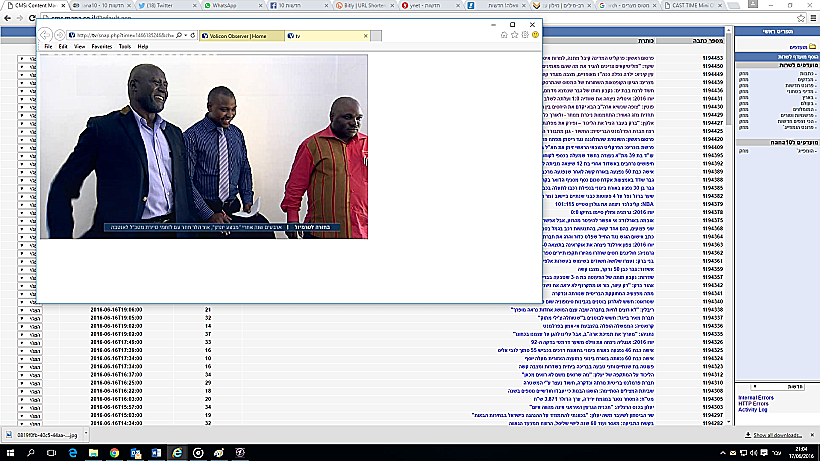Open Chrome three-line menu button
This screenshot has height=461, width=820.
811,19
